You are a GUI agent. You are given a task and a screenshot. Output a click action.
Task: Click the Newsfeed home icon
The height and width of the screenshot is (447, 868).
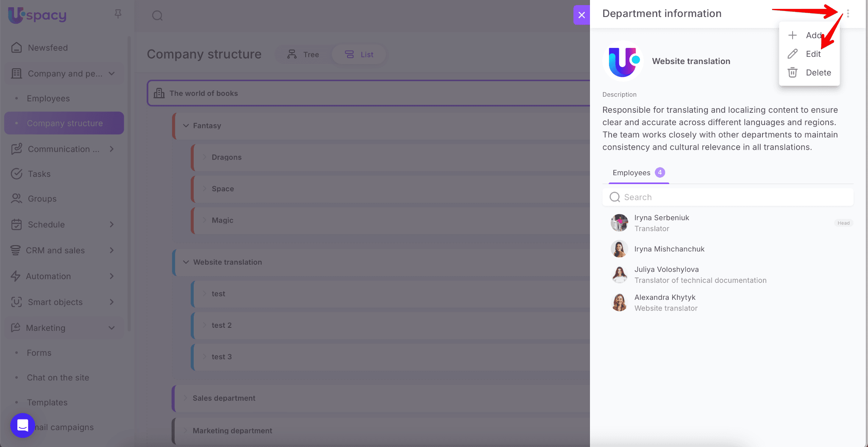coord(17,47)
